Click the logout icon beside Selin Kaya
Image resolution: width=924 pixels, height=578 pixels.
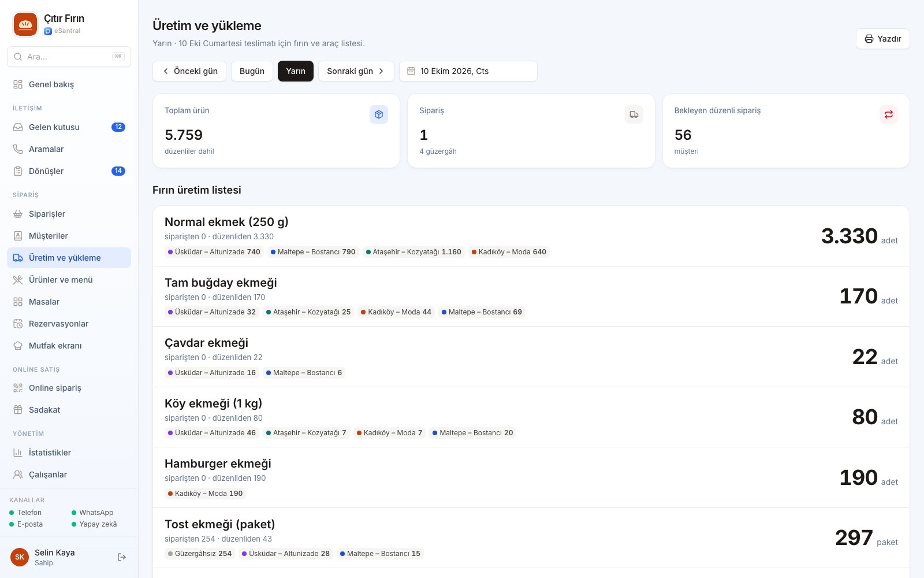click(x=122, y=557)
